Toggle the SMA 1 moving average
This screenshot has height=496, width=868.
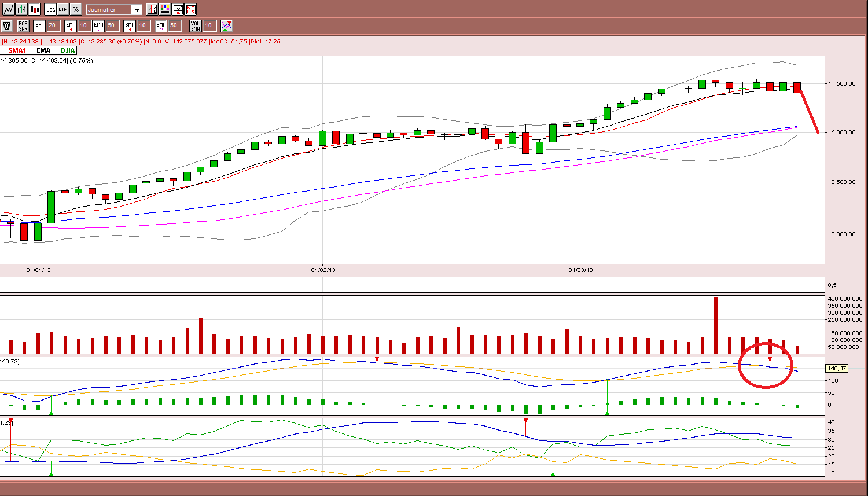click(x=130, y=25)
